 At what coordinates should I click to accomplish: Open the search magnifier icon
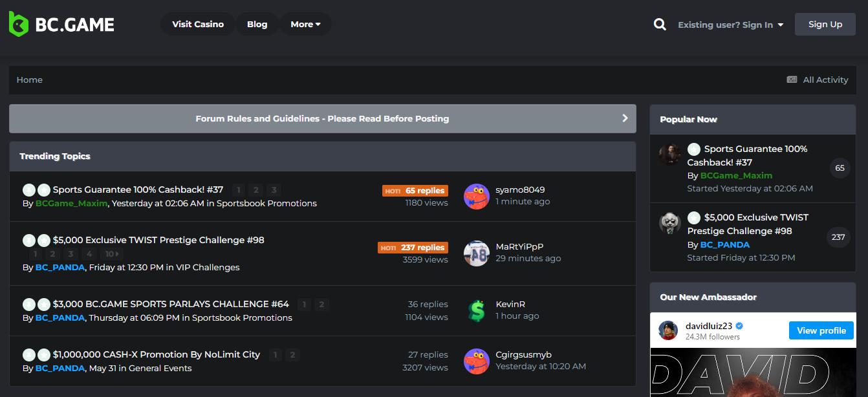tap(660, 25)
